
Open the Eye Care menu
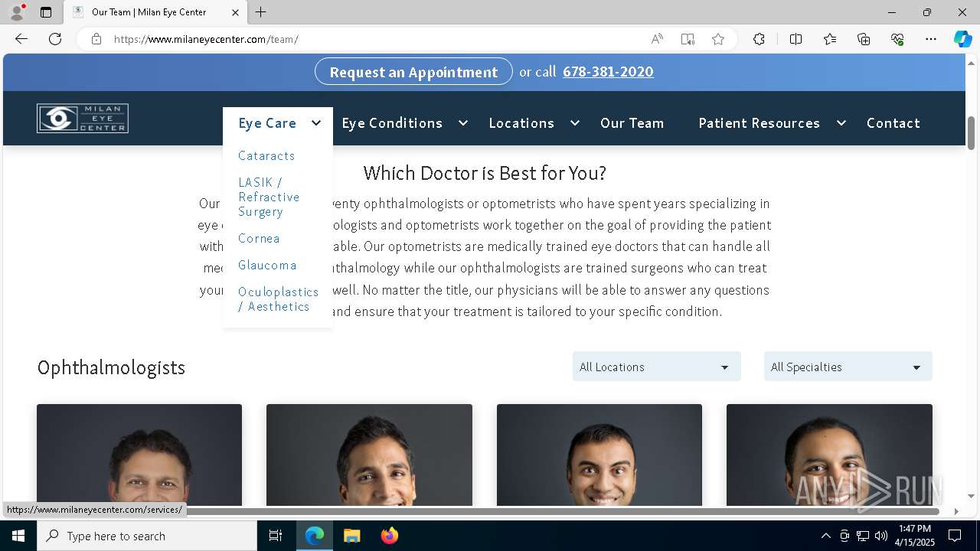[x=267, y=122]
